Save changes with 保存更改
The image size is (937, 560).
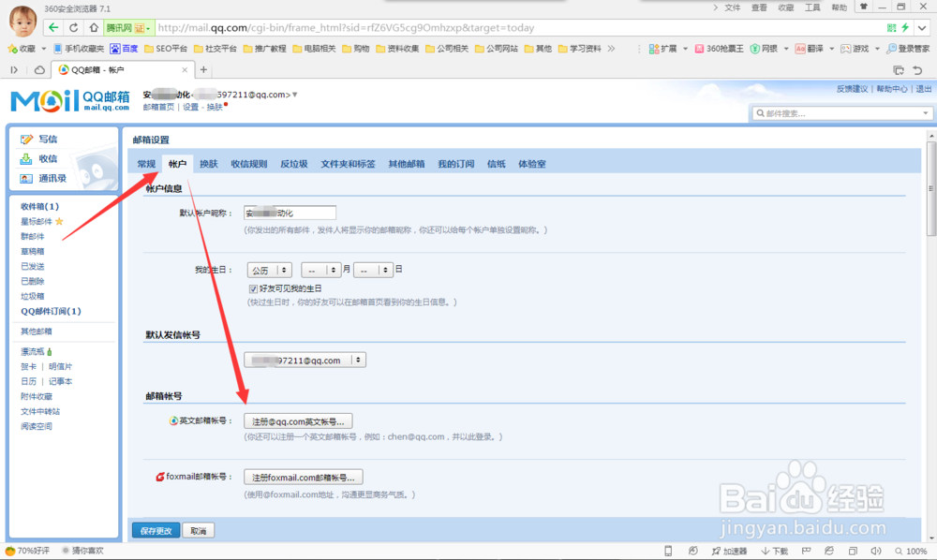coord(156,530)
